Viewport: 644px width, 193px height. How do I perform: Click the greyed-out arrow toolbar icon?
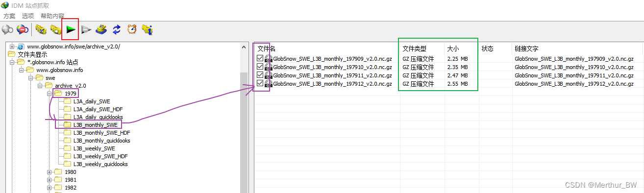point(86,30)
